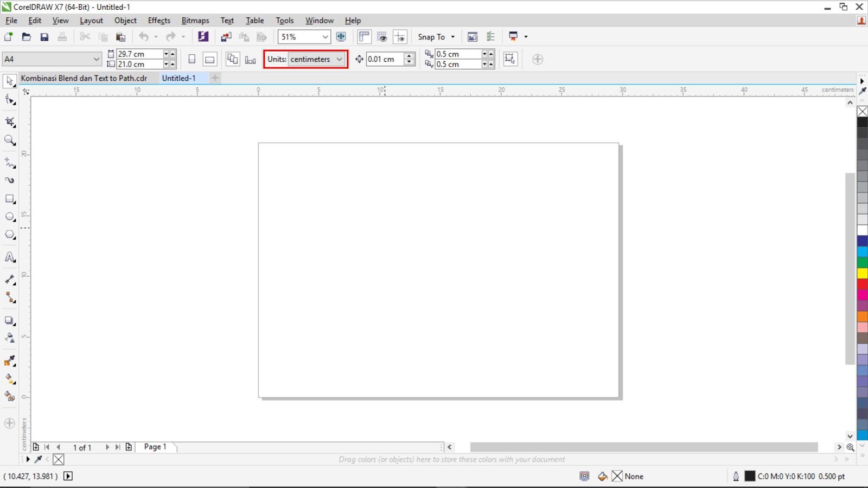Open the zoom level dropdown

pos(324,36)
